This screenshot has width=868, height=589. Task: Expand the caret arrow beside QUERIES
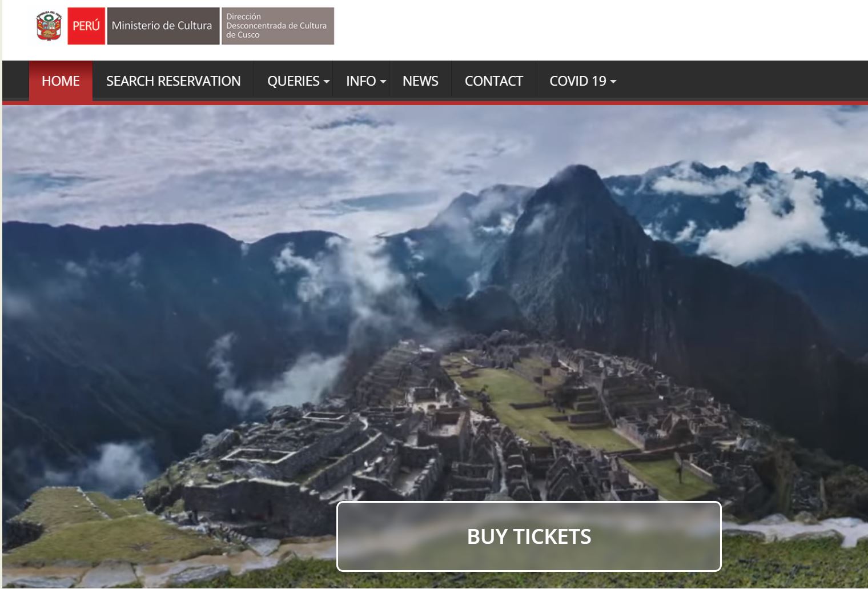(327, 82)
